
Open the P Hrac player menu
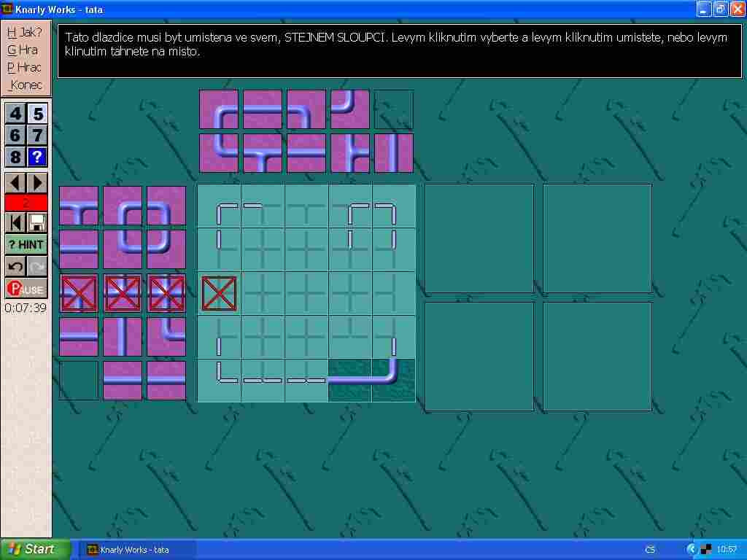(x=24, y=67)
